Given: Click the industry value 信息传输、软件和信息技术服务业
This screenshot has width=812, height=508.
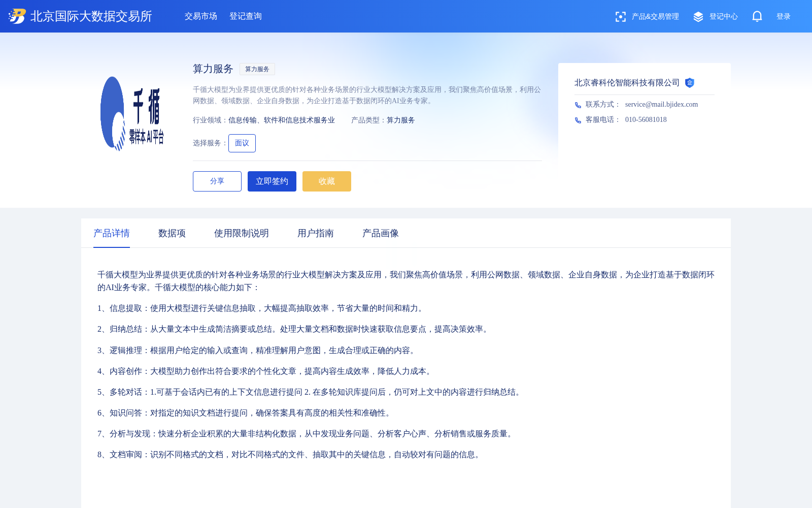Looking at the screenshot, I should [282, 120].
